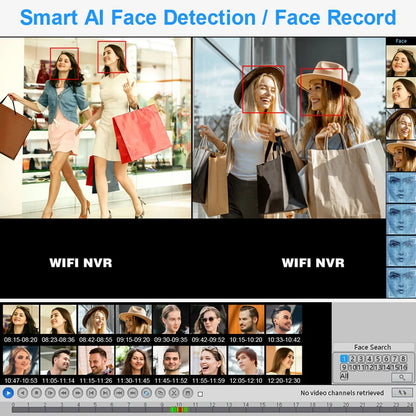Click the fullscreen expand icon
The image size is (416, 416).
174,393
